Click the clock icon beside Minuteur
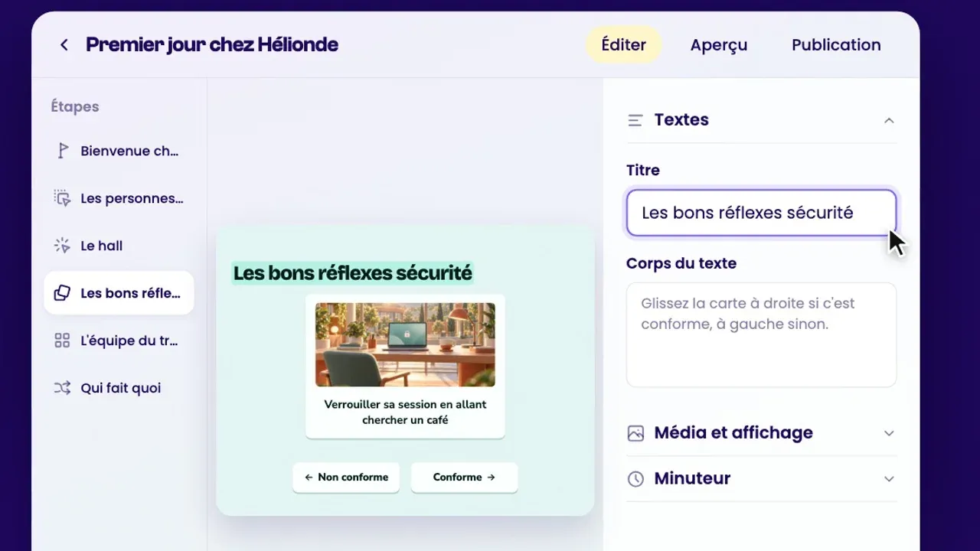The height and width of the screenshot is (551, 980). 635,479
